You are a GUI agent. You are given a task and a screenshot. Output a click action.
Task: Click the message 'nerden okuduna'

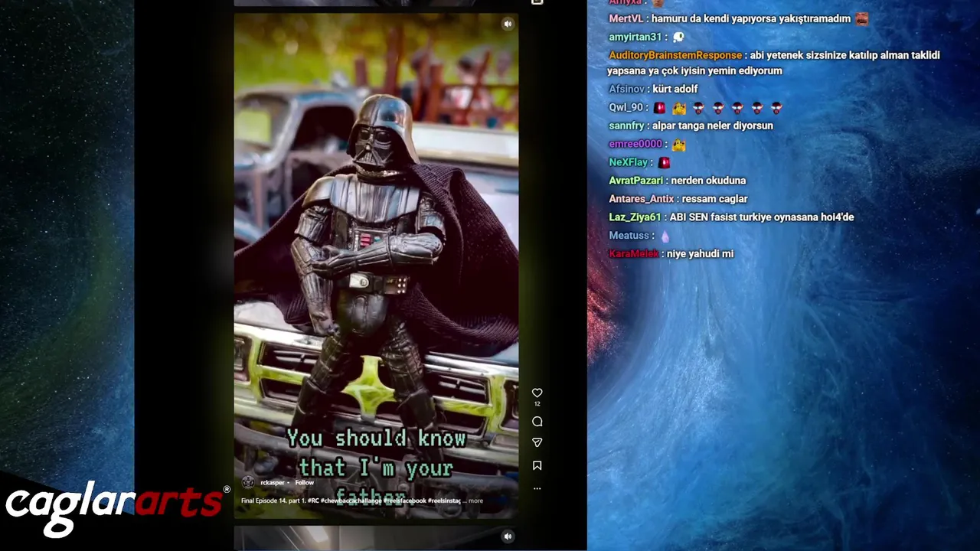tap(708, 181)
